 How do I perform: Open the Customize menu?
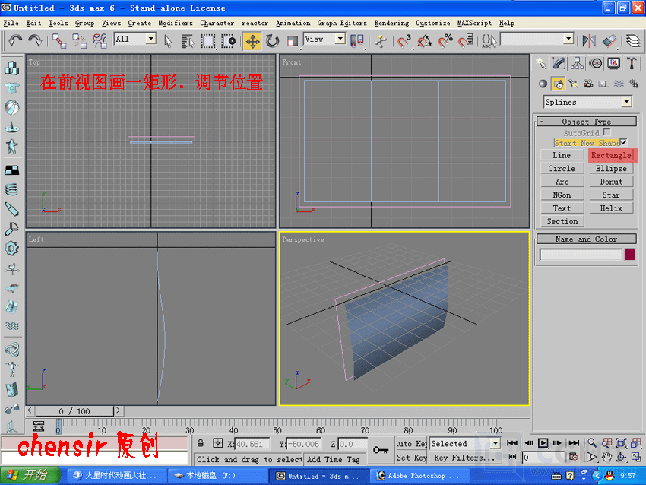[x=433, y=23]
